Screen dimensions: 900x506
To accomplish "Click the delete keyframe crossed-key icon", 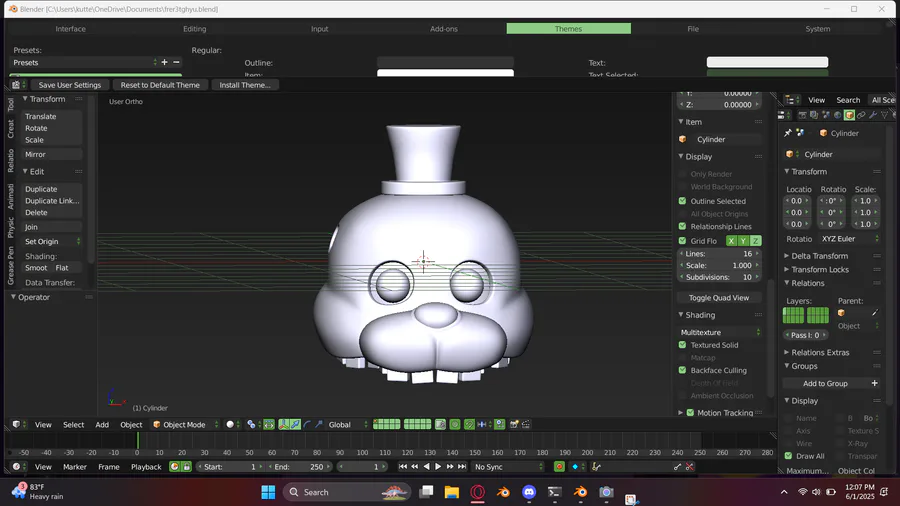I will (x=689, y=466).
